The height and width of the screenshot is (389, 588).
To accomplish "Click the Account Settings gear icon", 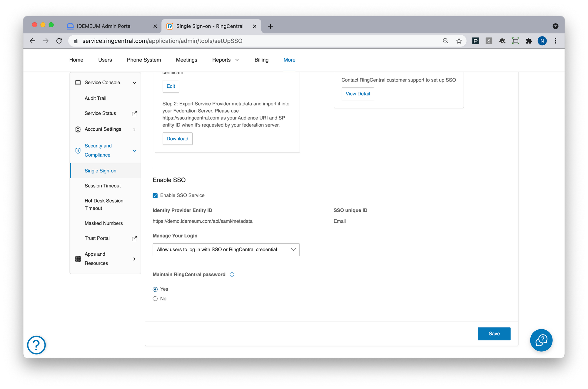I will click(78, 129).
